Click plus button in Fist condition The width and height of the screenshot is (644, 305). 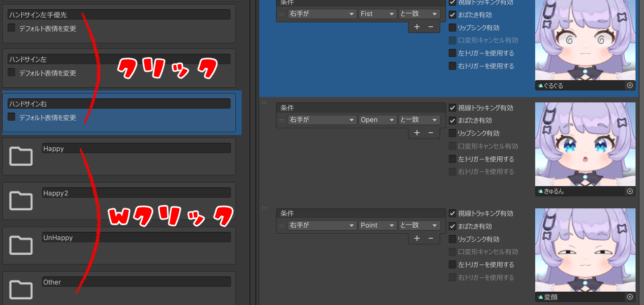417,27
